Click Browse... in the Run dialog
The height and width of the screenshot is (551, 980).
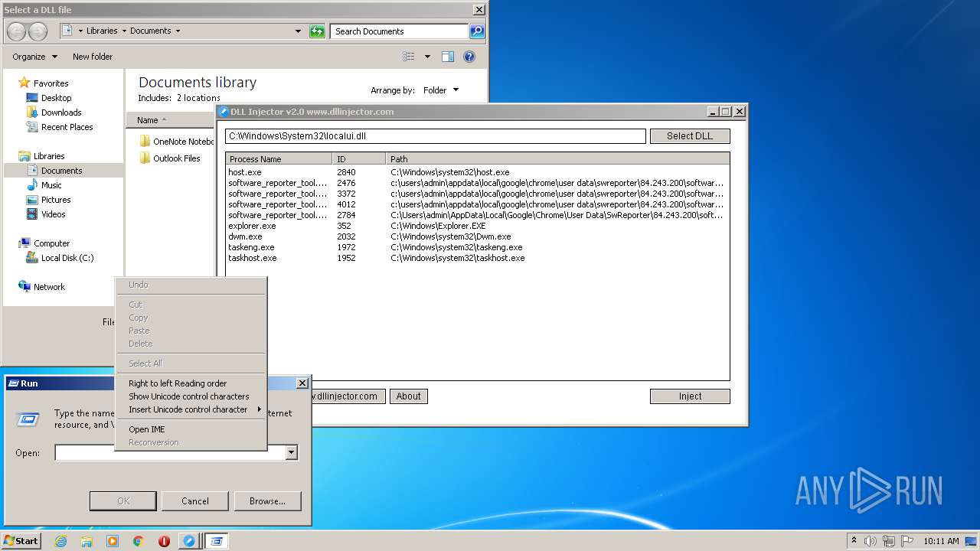[x=267, y=501]
